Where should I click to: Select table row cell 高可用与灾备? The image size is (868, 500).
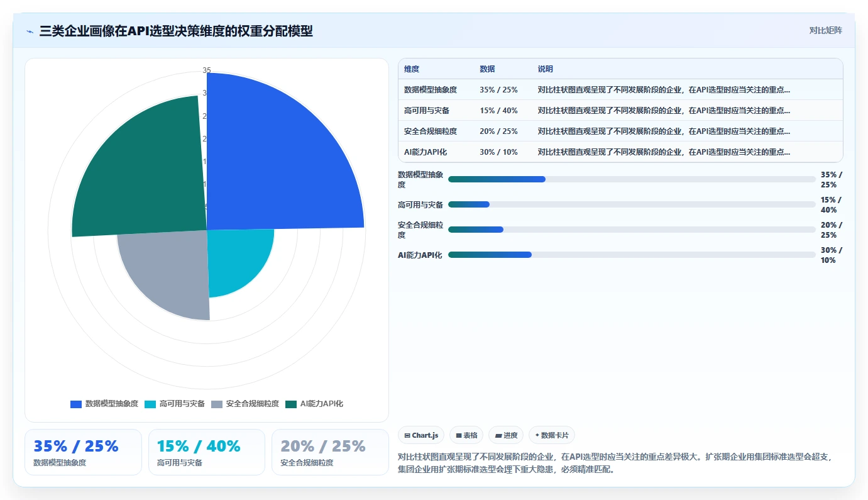427,111
